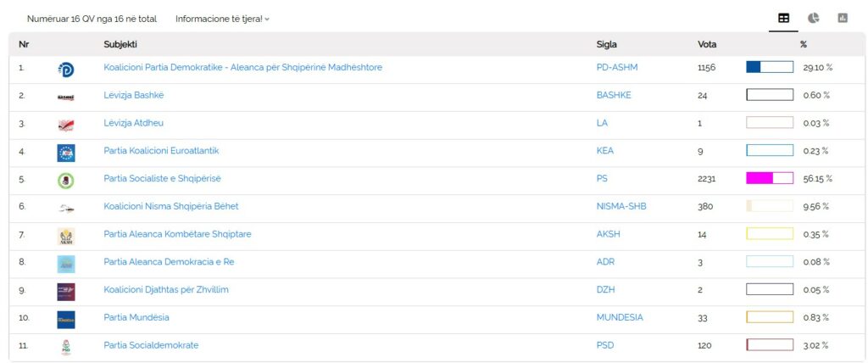Switch to the pie chart view
868x363 pixels.
click(x=813, y=18)
